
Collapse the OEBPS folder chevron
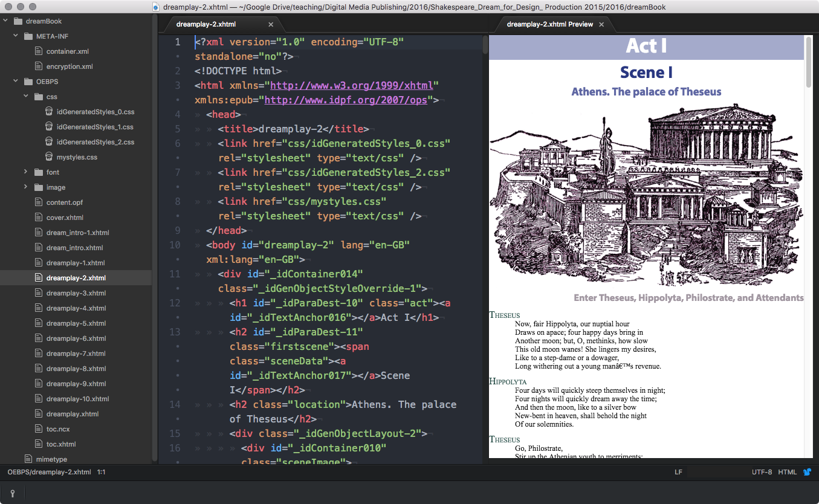16,82
